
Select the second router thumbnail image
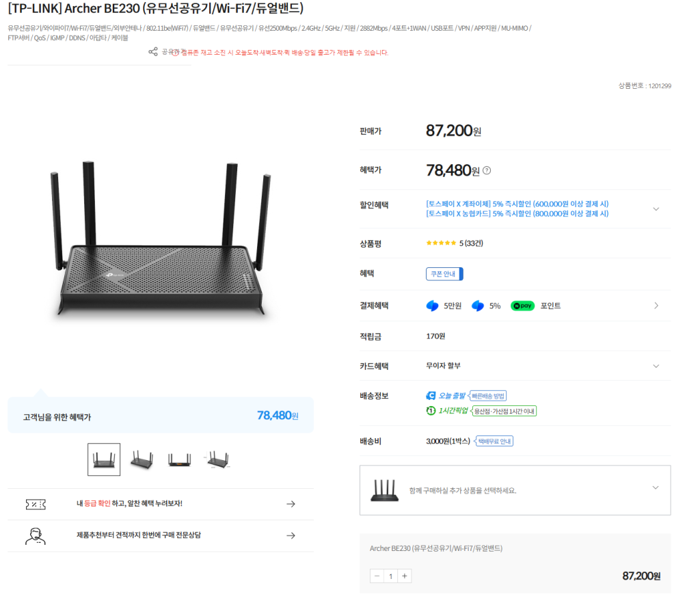142,459
